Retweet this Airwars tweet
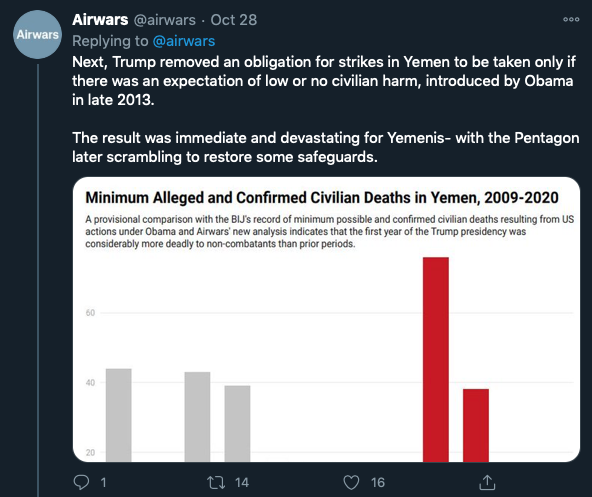Screen dimensions: 592x497 [216, 483]
